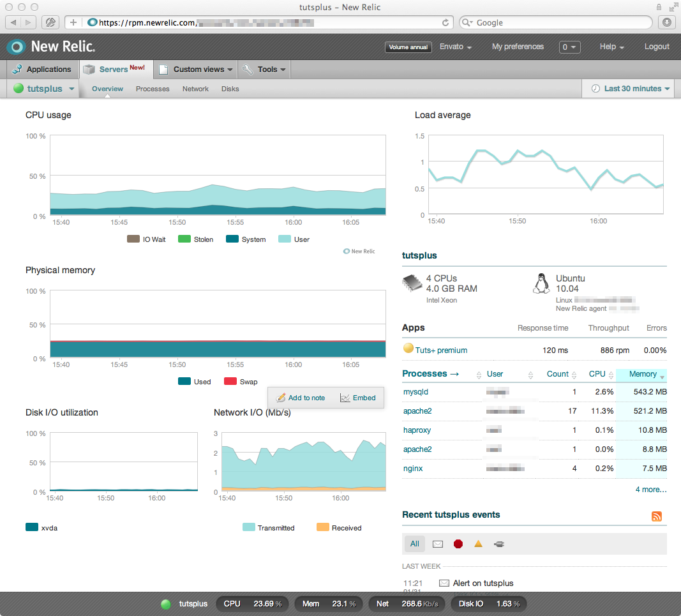Open the Servers main tab
Screen dimensions: 681x616
click(x=116, y=69)
